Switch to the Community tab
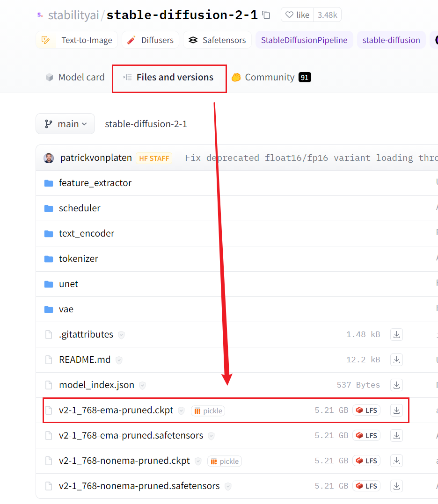 (271, 77)
